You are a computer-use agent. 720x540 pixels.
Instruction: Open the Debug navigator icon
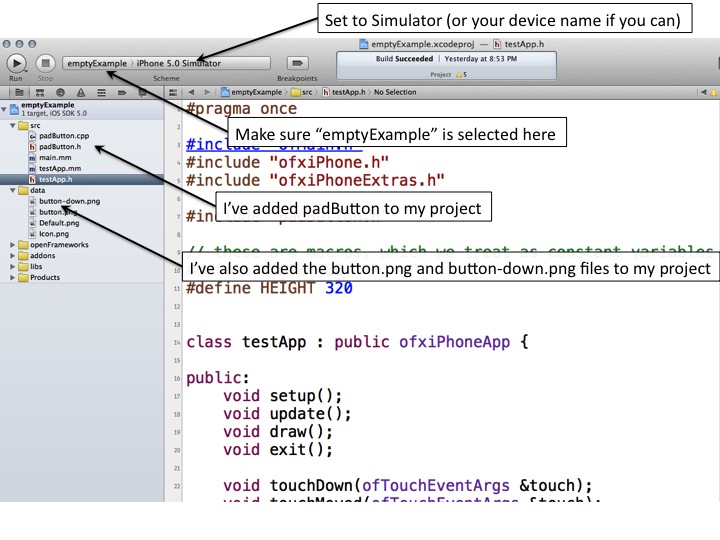(102, 92)
